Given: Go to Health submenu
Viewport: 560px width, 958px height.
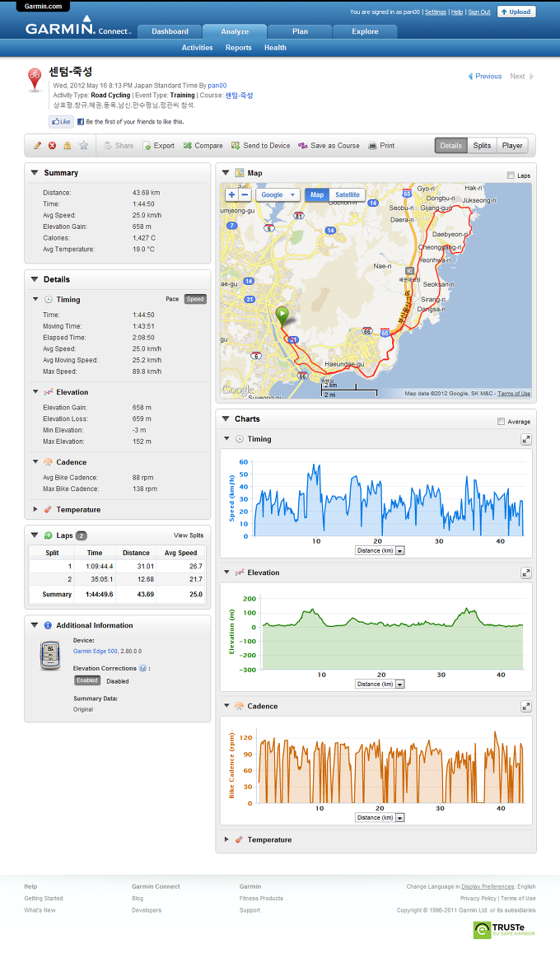Looking at the screenshot, I should (275, 48).
